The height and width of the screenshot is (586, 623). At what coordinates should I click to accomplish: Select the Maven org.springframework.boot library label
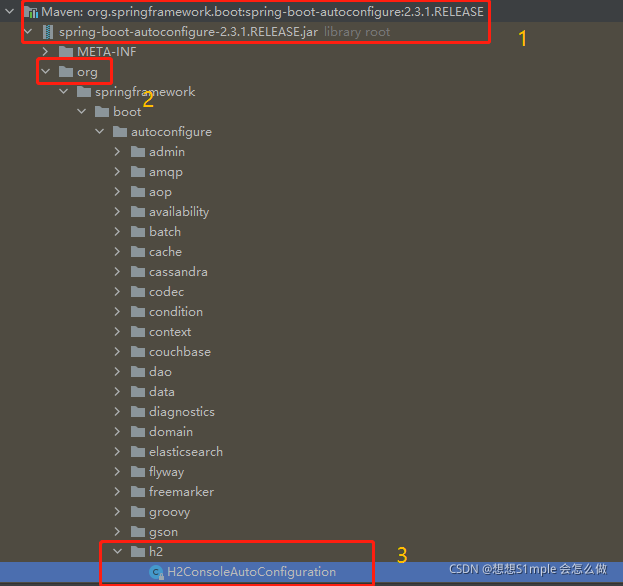pos(263,12)
